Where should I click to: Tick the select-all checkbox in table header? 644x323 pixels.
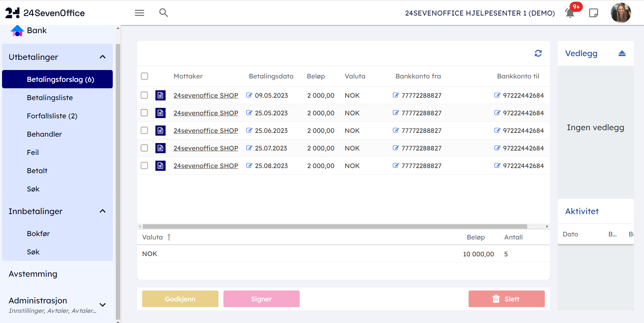point(145,76)
